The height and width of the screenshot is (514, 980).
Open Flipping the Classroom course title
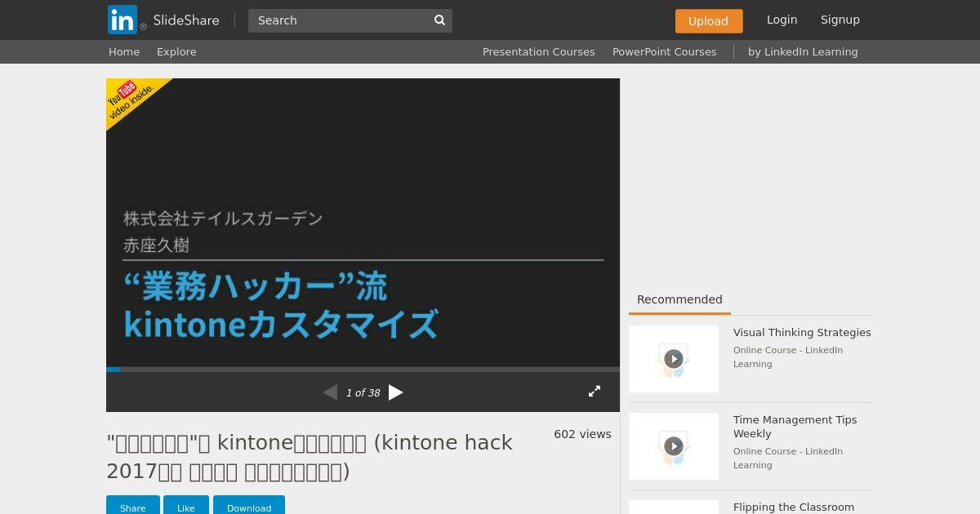coord(794,507)
